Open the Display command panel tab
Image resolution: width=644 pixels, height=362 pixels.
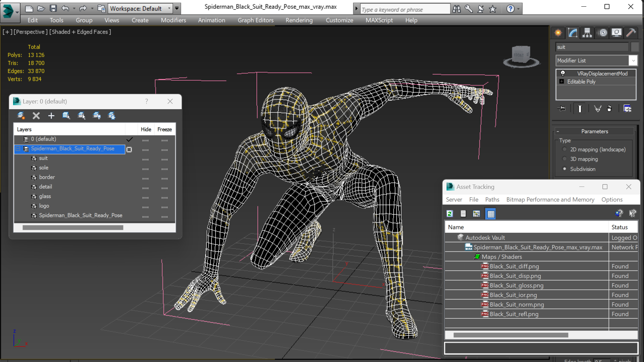click(616, 33)
